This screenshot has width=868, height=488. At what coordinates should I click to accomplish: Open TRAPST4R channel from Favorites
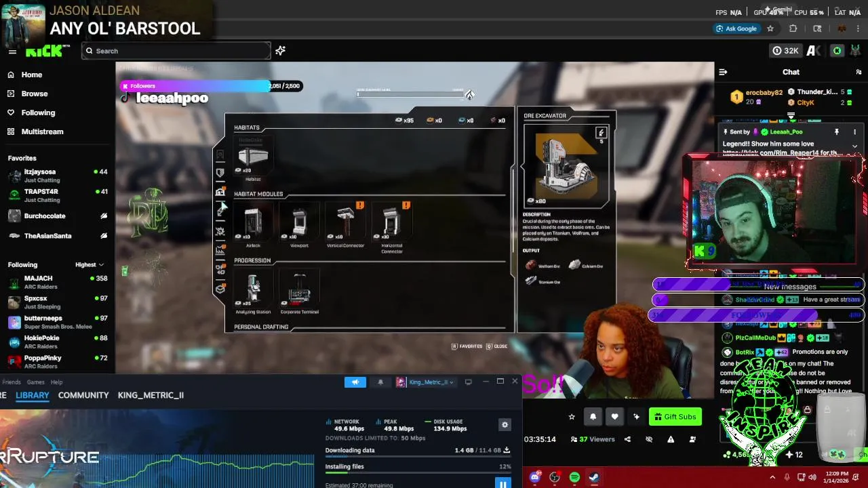[58, 195]
